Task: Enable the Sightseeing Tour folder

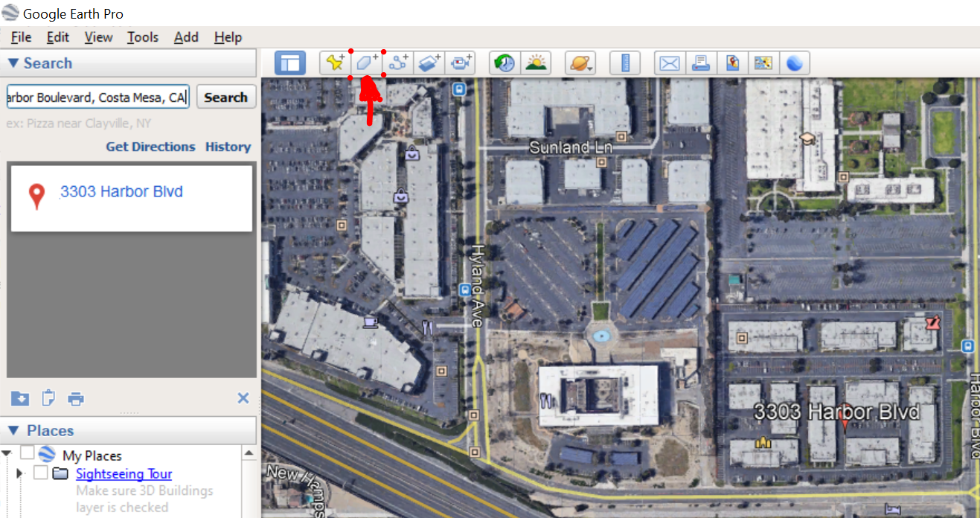Action: [x=41, y=473]
